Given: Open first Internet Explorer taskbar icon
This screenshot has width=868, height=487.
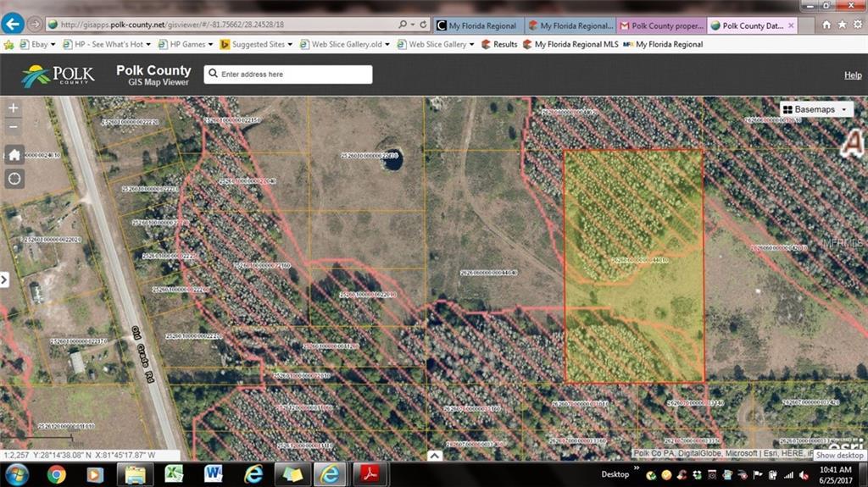Looking at the screenshot, I should pos(253,475).
